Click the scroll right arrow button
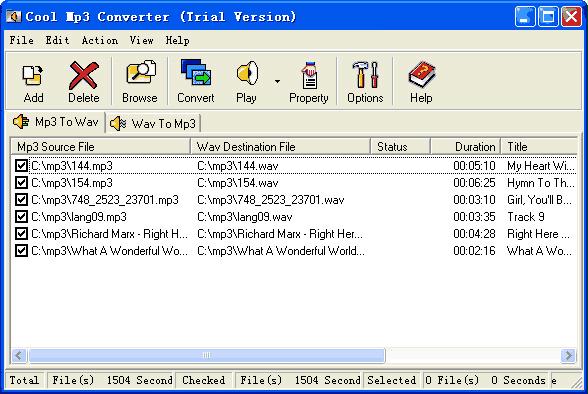Viewport: 588px width, 394px height. click(x=568, y=355)
